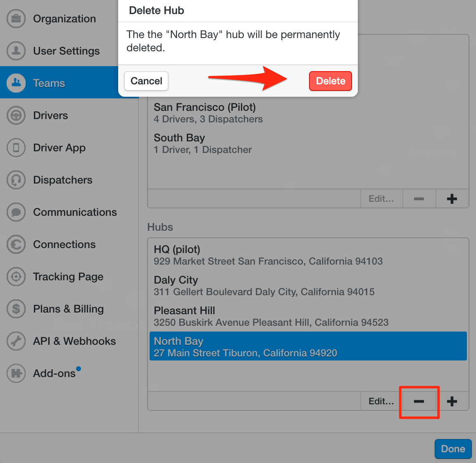Click the Communications chat bubble icon
Viewport: 476px width, 463px height.
click(16, 212)
